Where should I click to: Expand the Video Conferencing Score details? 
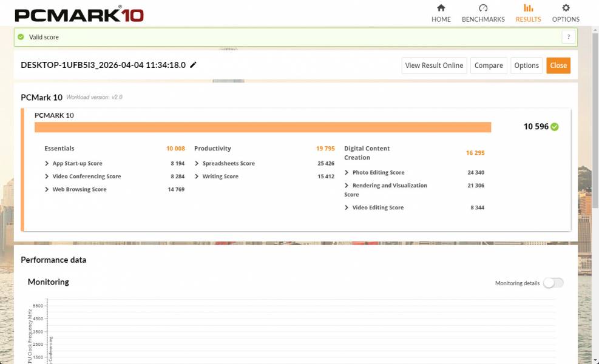point(47,177)
